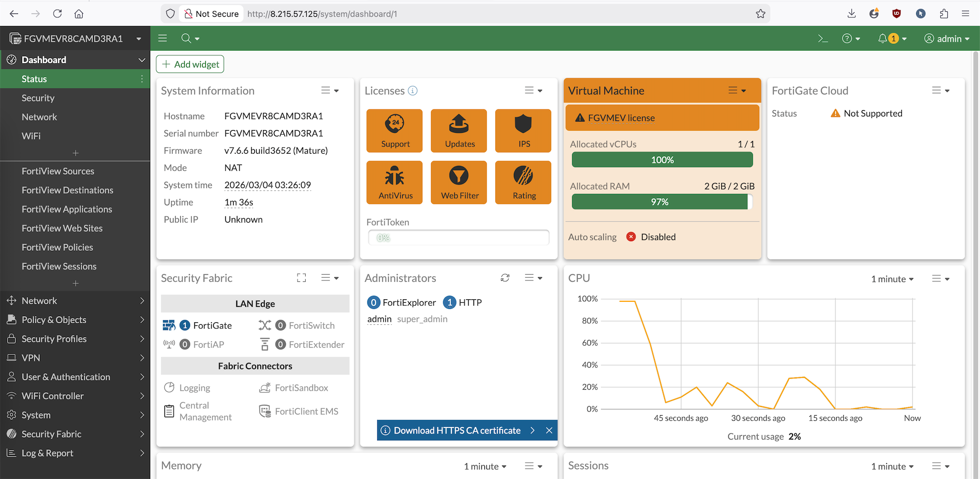Toggle the sidebar hamburger menu
Screen dimensions: 980x479
tap(163, 38)
